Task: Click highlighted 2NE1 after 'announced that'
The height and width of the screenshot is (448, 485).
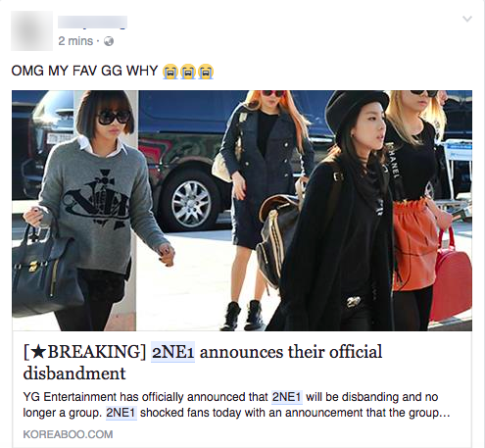Action: tap(287, 397)
